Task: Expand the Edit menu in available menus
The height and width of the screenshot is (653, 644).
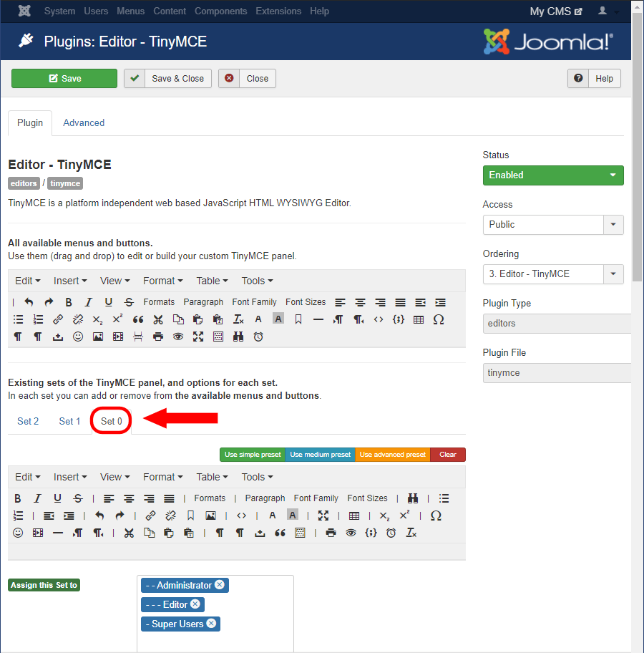Action: click(x=27, y=281)
